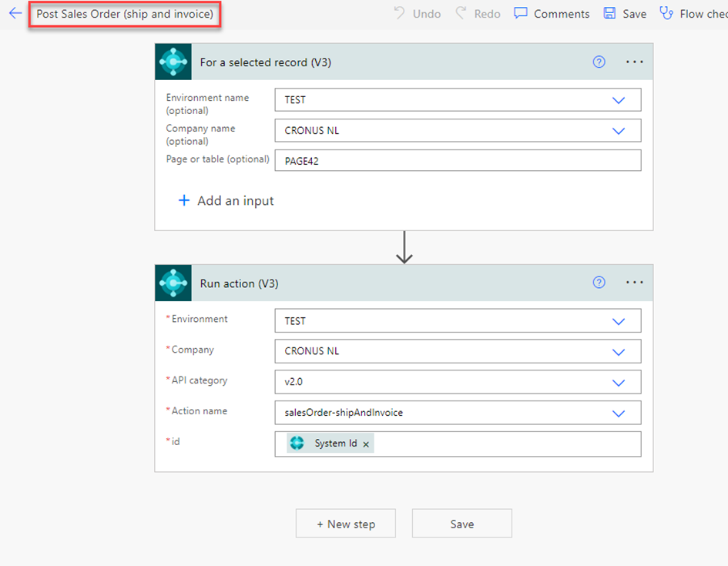Insert a step at the connector arrow
This screenshot has height=566, width=728.
pos(404,247)
